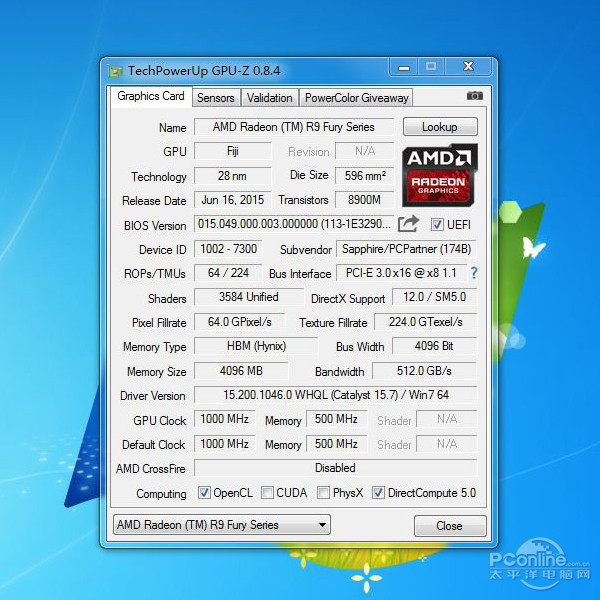600x600 pixels.
Task: Click the Revision N/A field
Action: click(x=364, y=151)
